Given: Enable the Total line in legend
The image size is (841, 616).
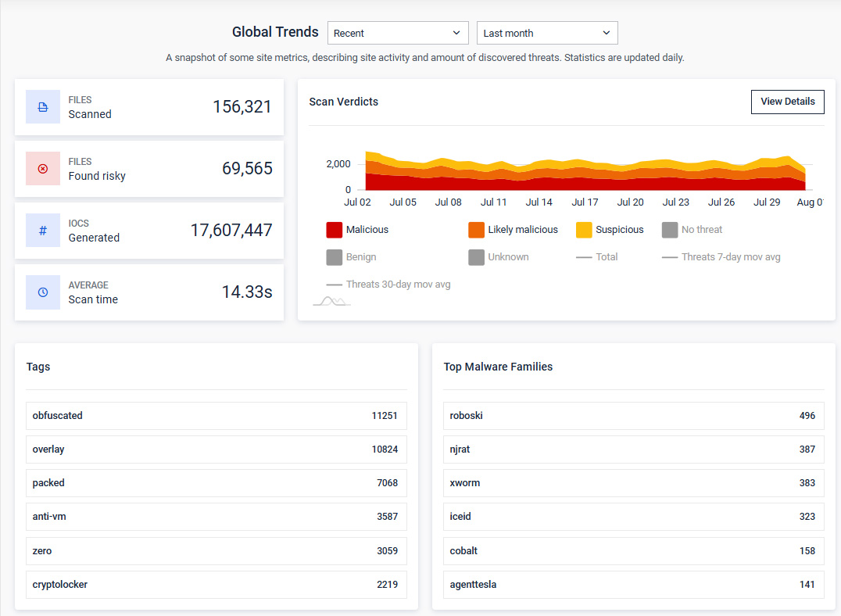Looking at the screenshot, I should coord(597,257).
